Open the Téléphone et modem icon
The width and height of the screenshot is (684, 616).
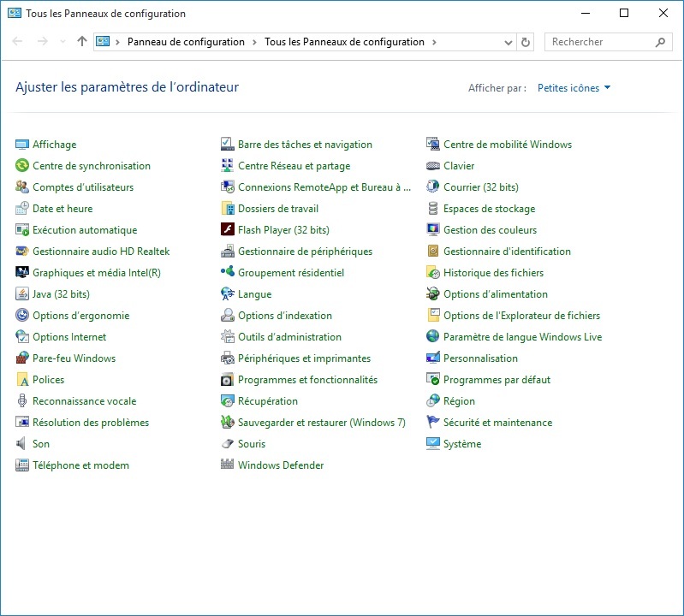(x=21, y=465)
